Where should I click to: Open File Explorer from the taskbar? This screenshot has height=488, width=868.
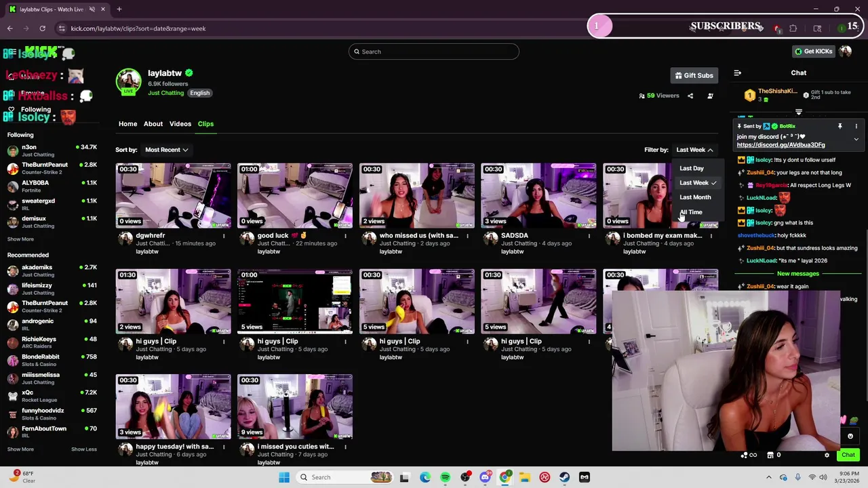525,477
